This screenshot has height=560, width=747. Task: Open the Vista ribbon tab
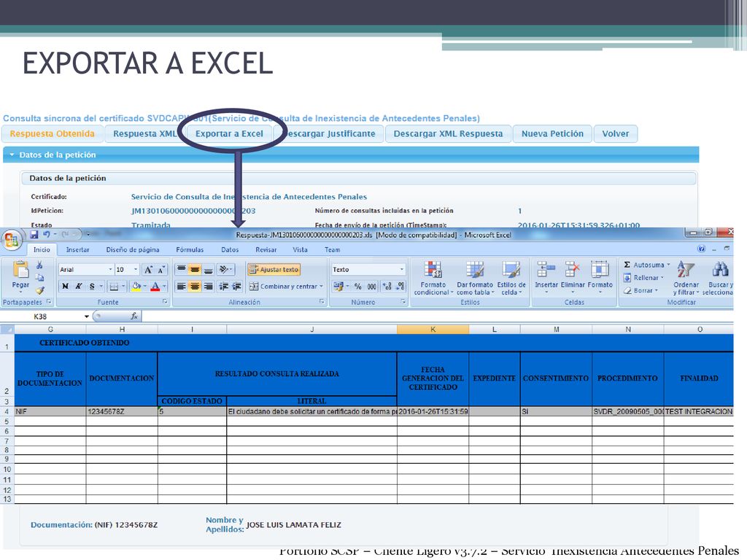click(300, 249)
